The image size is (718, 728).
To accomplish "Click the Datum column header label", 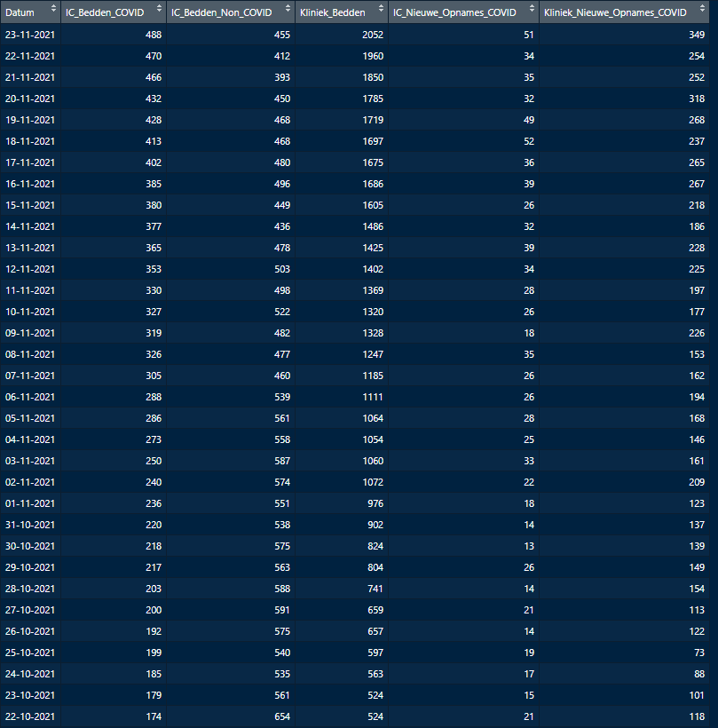I will coord(20,12).
